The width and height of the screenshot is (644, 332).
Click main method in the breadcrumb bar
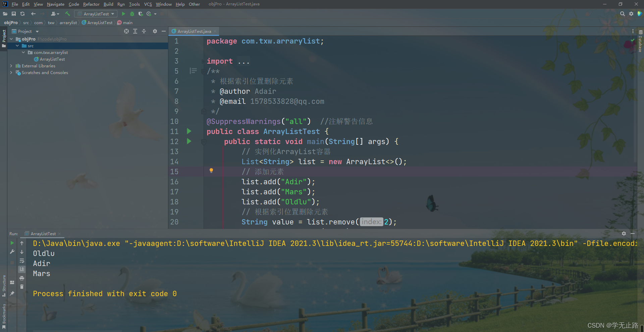point(125,23)
